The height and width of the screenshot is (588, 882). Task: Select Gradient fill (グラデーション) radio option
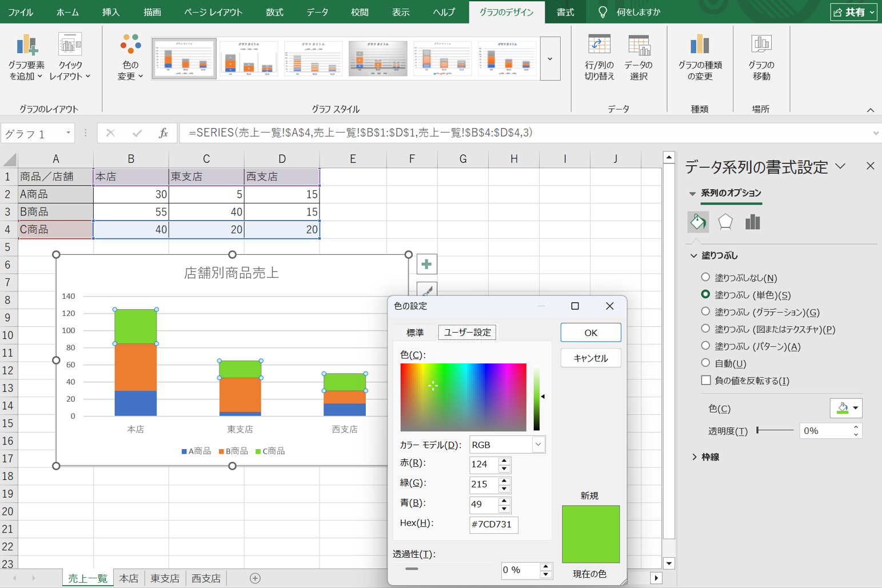705,312
